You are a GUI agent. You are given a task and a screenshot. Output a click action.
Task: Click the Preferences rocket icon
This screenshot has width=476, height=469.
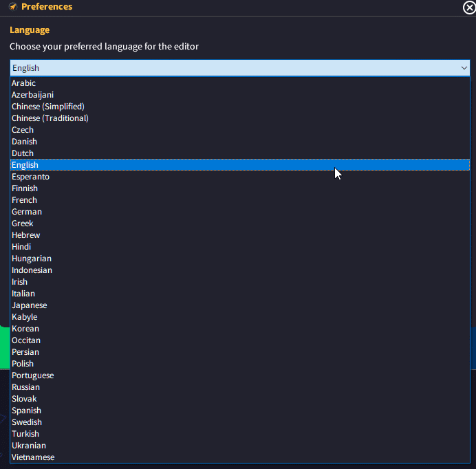pyautogui.click(x=13, y=6)
